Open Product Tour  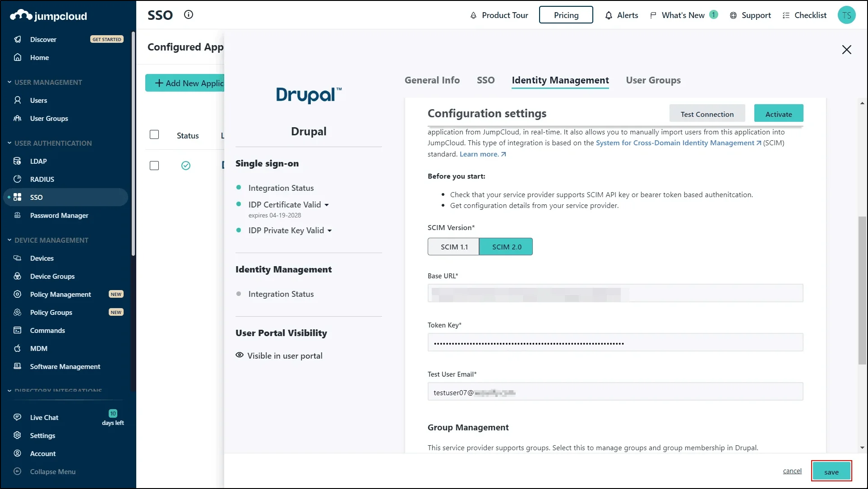click(499, 15)
